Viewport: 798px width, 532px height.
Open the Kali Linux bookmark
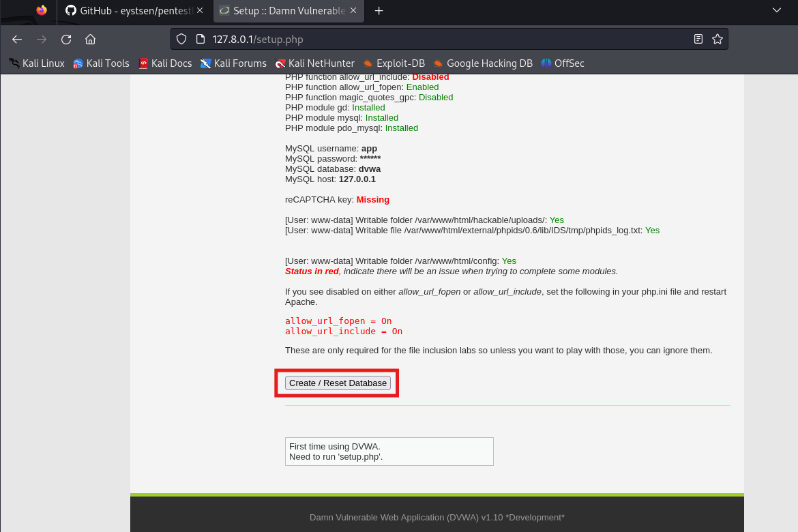(x=37, y=63)
